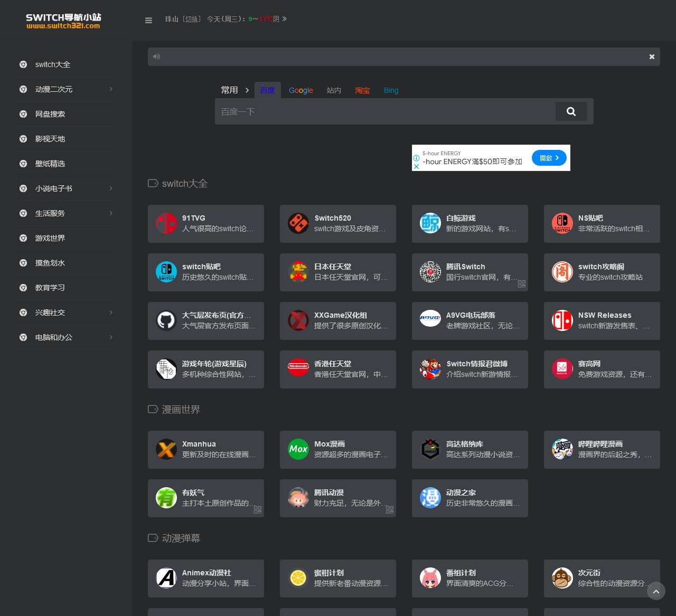Click in the 百度一下 search field
The height and width of the screenshot is (616, 676).
click(x=385, y=111)
